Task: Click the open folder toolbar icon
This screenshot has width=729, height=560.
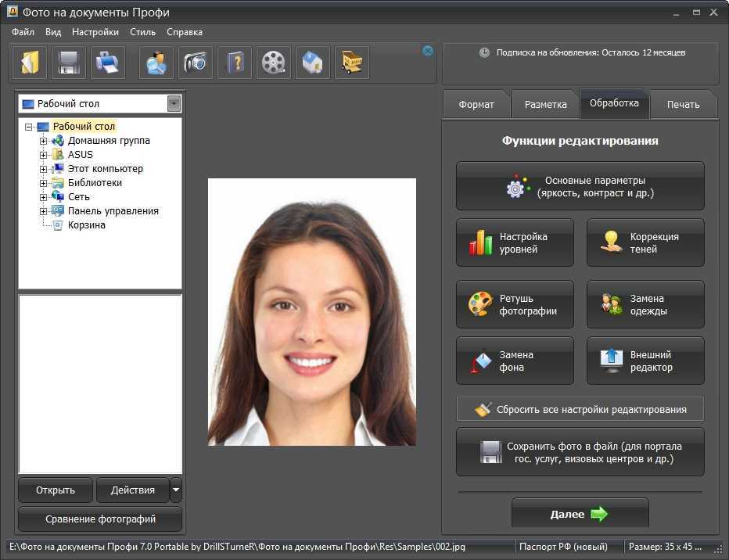Action: [29, 63]
